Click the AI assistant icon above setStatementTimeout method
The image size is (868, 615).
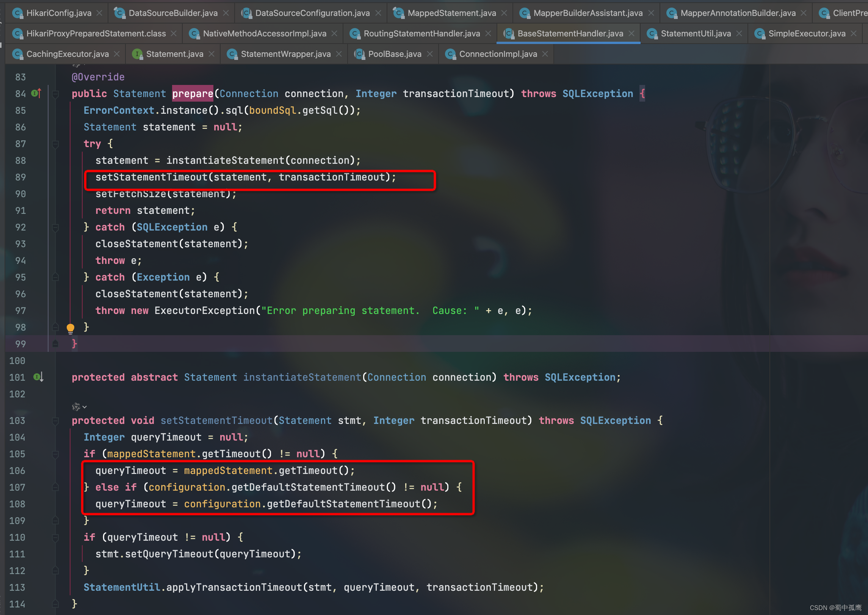[x=76, y=407]
